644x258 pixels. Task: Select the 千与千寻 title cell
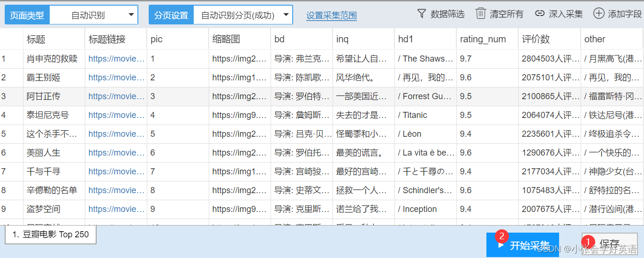tap(54, 172)
